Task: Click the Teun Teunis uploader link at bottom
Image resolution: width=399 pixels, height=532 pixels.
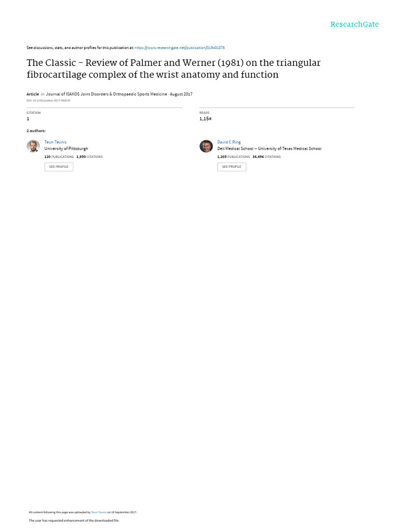Action: coord(99,512)
